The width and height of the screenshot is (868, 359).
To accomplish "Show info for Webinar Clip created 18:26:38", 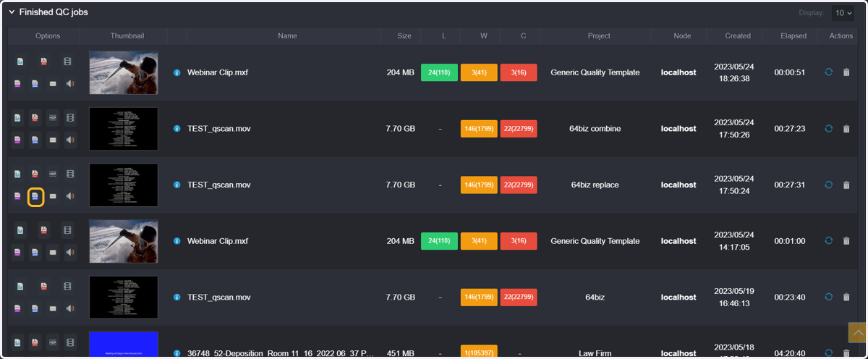I will coord(177,72).
